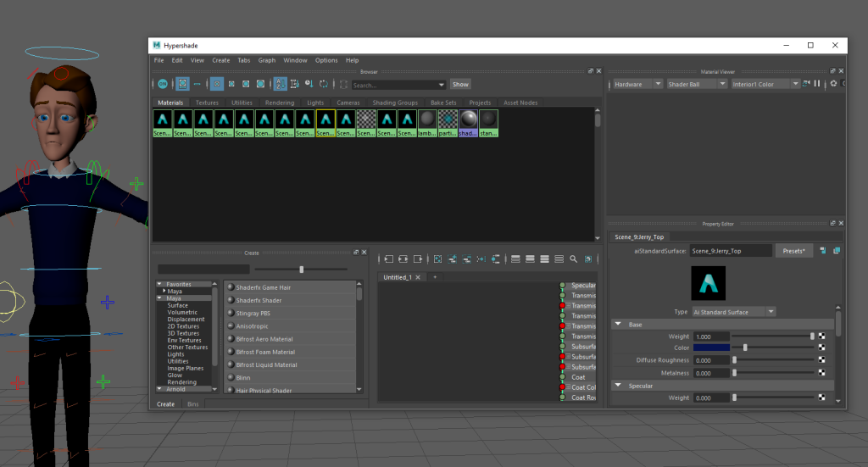Open the Tabs menu

point(244,60)
